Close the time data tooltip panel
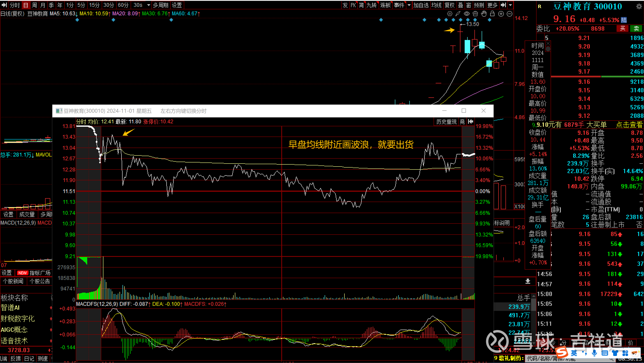The image size is (644, 363). tap(548, 43)
